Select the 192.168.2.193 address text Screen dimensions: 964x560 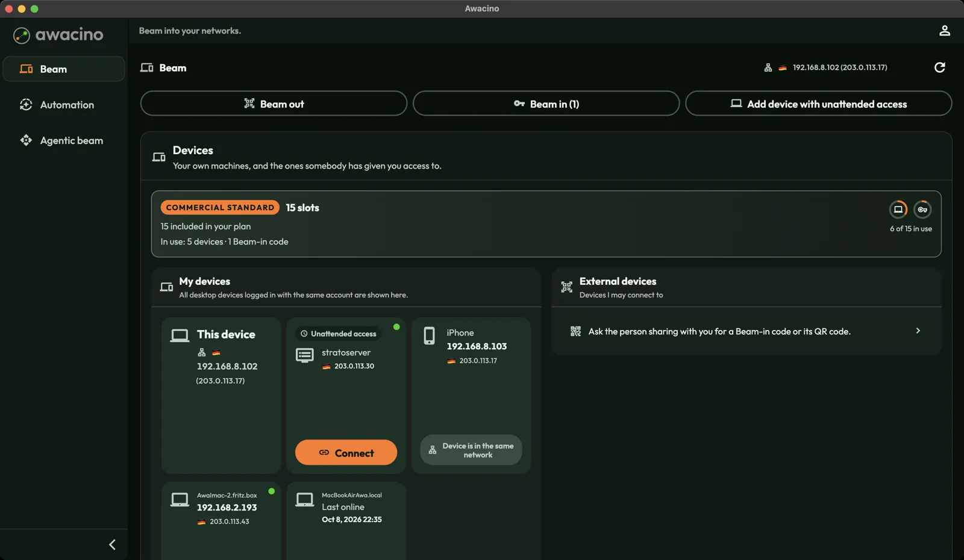coord(227,508)
